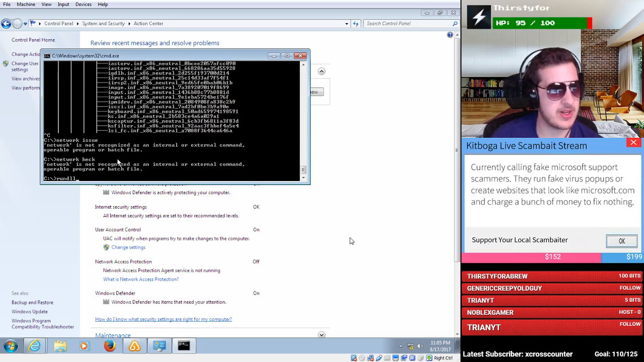Screen dimensions: 644x362
Task: Open Windows Program Compatibility Troubleshooter link
Action: 43,324
